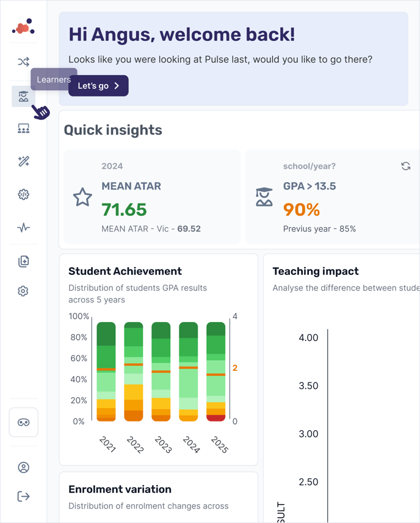Open the Pulse heartbeat sidebar icon
This screenshot has height=523, width=420.
23,228
